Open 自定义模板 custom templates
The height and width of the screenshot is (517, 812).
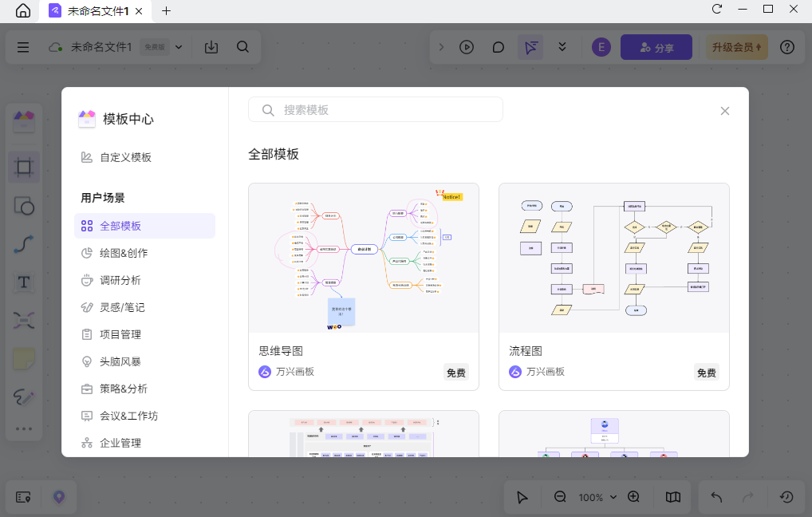click(x=116, y=157)
